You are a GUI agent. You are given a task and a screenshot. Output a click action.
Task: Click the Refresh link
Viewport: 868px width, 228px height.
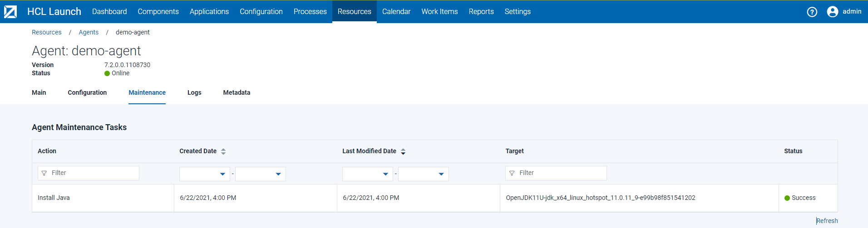tap(827, 221)
